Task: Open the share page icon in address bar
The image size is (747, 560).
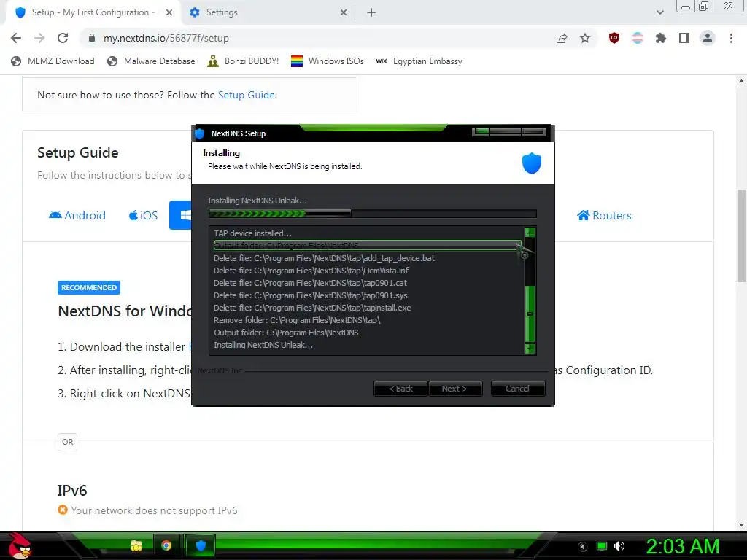Action: [x=562, y=38]
